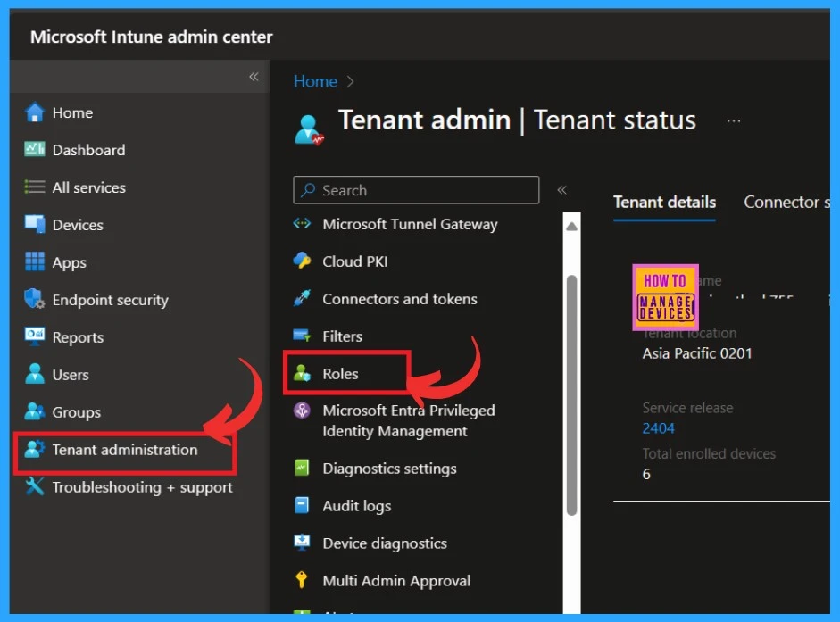Screen dimensions: 840x622
Task: Open the ellipsis more options menu
Action: [x=734, y=121]
